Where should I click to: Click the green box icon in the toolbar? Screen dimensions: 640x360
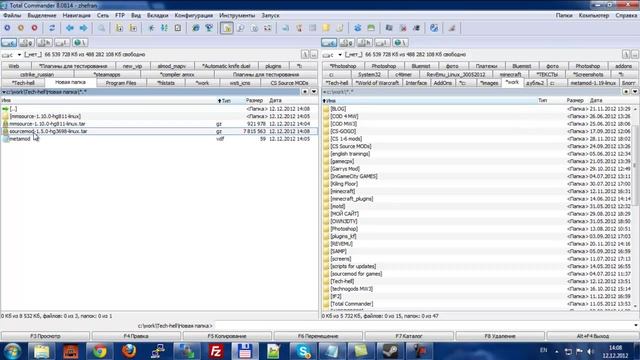pyautogui.click(x=371, y=28)
